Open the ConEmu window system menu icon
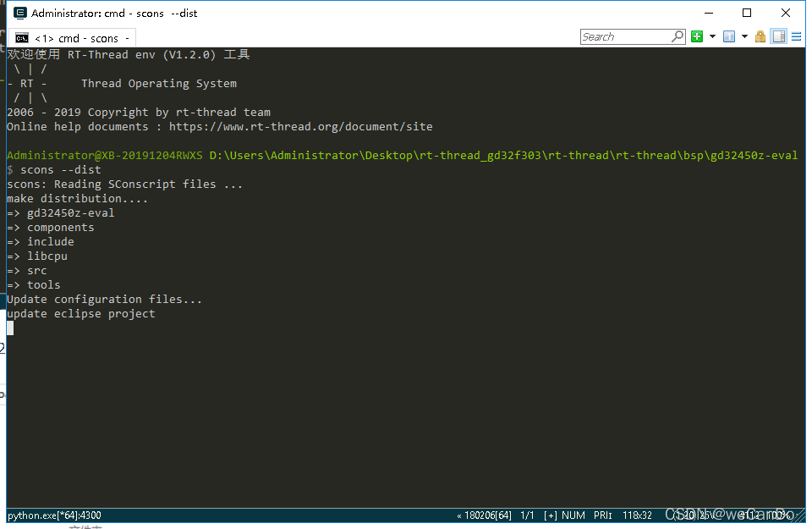 [19, 13]
